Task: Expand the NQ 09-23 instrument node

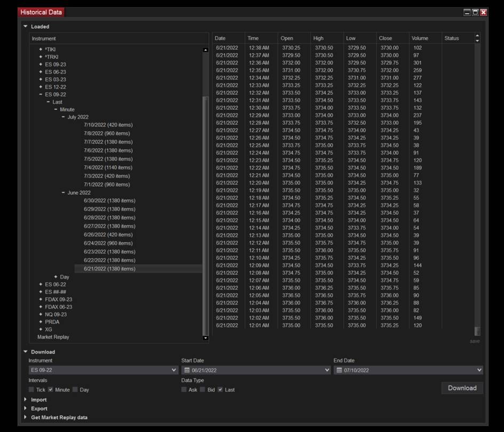Action: coord(41,314)
